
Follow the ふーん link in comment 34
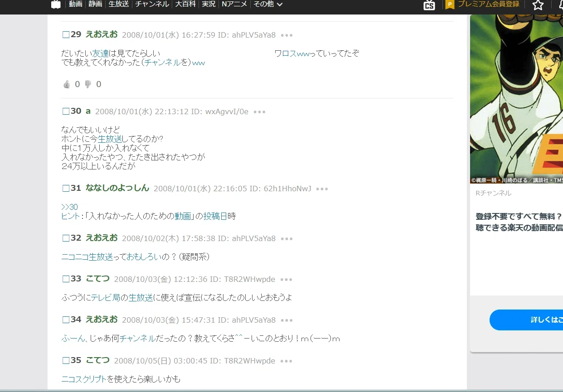(73, 339)
